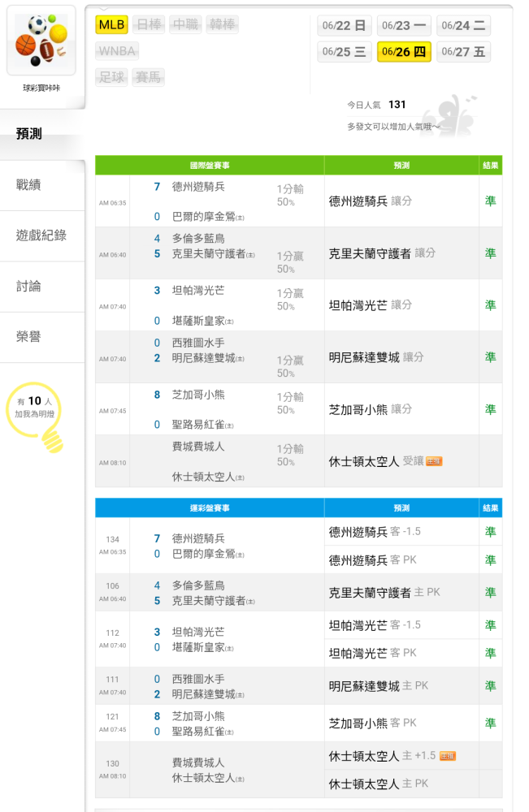Open the sports balls profile avatar

tap(41, 41)
